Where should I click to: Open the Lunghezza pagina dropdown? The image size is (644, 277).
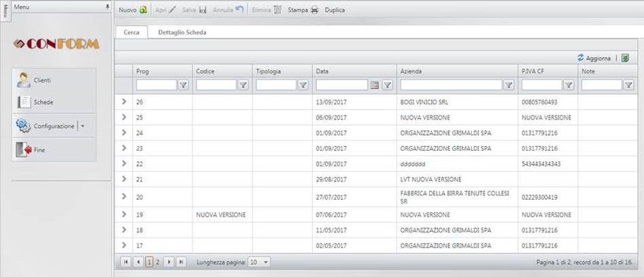tap(260, 262)
